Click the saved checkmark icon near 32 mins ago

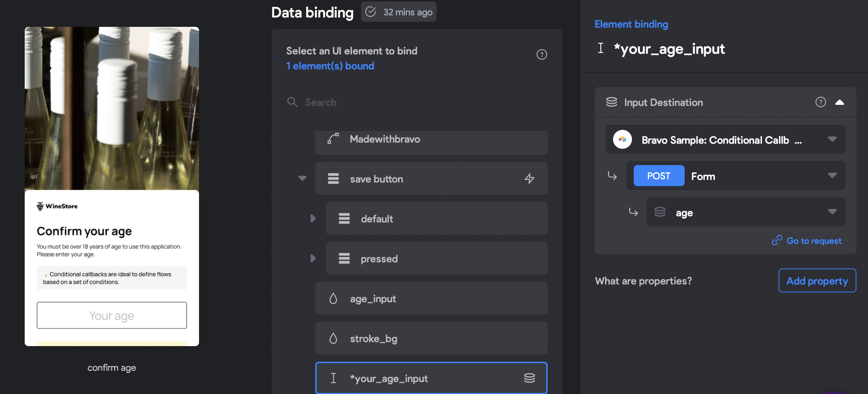(370, 12)
